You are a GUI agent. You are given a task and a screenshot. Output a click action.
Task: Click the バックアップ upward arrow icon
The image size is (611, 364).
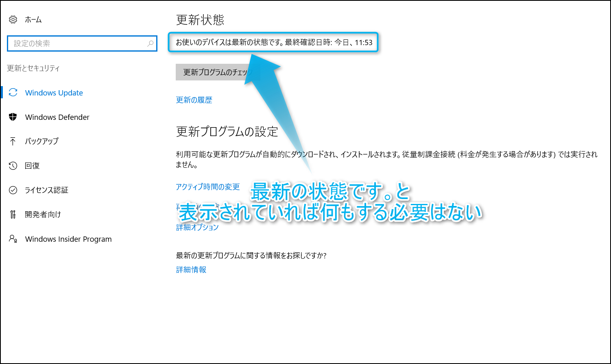(13, 141)
